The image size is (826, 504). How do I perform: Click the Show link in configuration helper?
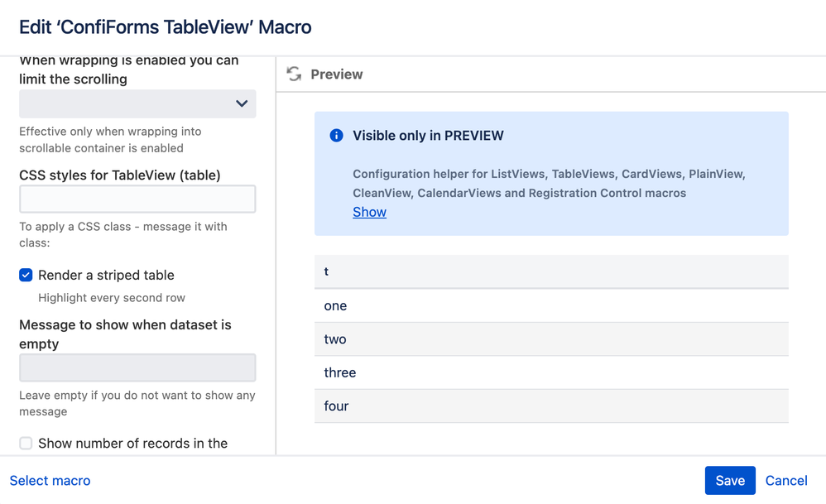tap(369, 212)
